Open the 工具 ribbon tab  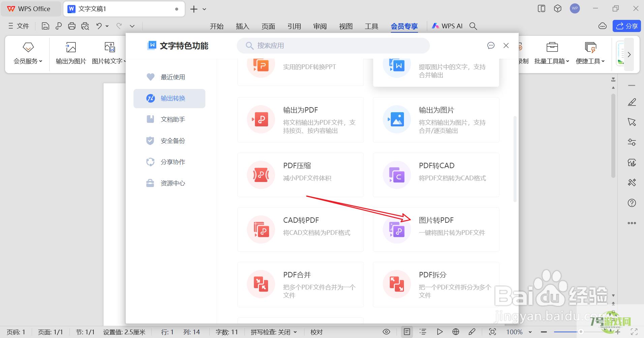coord(372,26)
